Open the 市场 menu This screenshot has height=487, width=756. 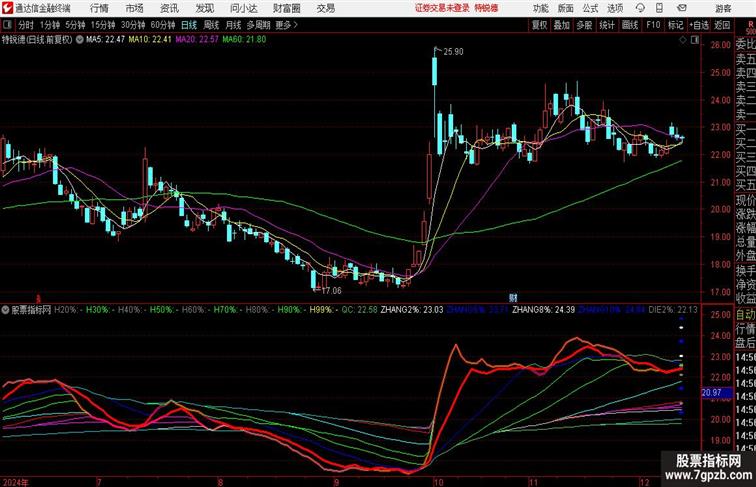[x=135, y=8]
